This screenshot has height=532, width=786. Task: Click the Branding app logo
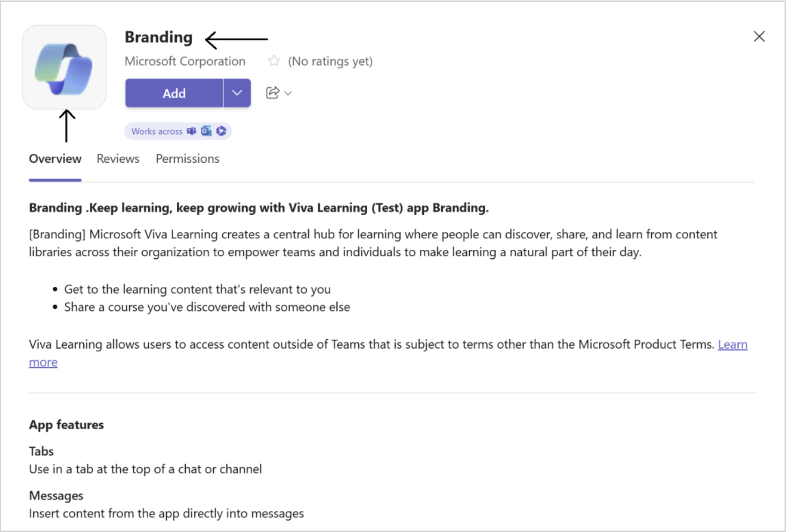[64, 66]
